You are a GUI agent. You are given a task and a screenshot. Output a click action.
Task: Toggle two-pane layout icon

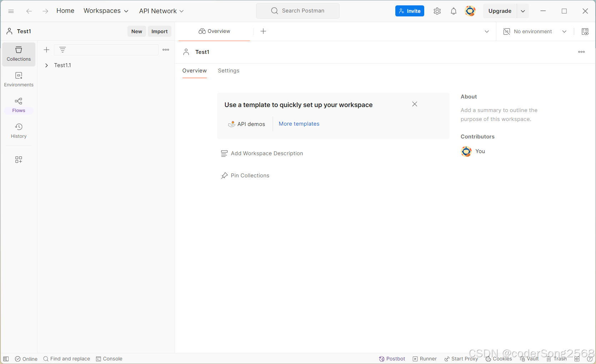pos(577,359)
